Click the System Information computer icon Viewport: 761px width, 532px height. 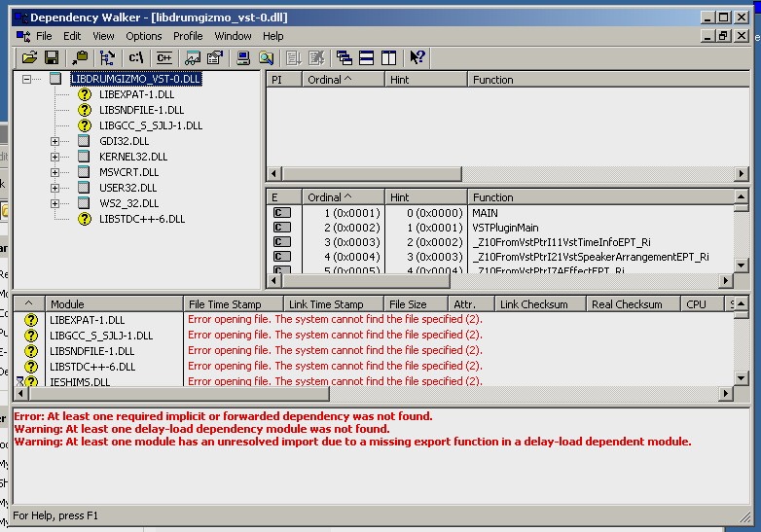tap(243, 57)
